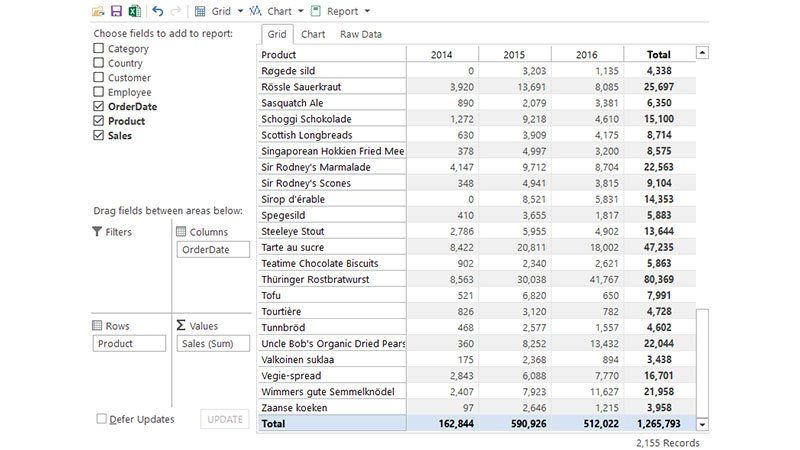Screen dimensions: 800x450
Task: Click the blue undo arrow icon
Action: tap(158, 11)
